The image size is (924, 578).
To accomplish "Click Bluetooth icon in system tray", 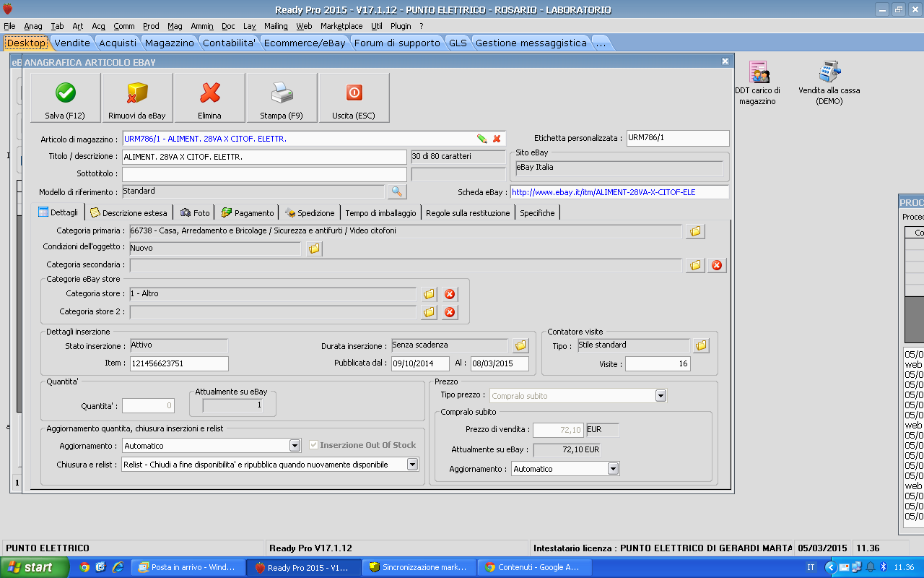I will point(883,567).
